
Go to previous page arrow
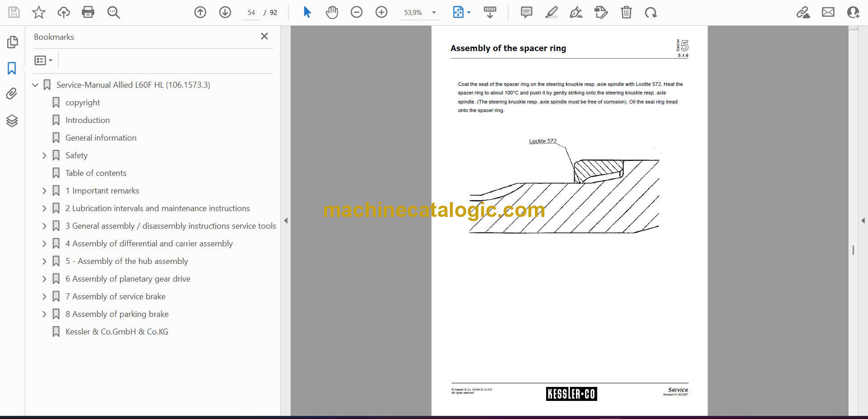click(200, 12)
